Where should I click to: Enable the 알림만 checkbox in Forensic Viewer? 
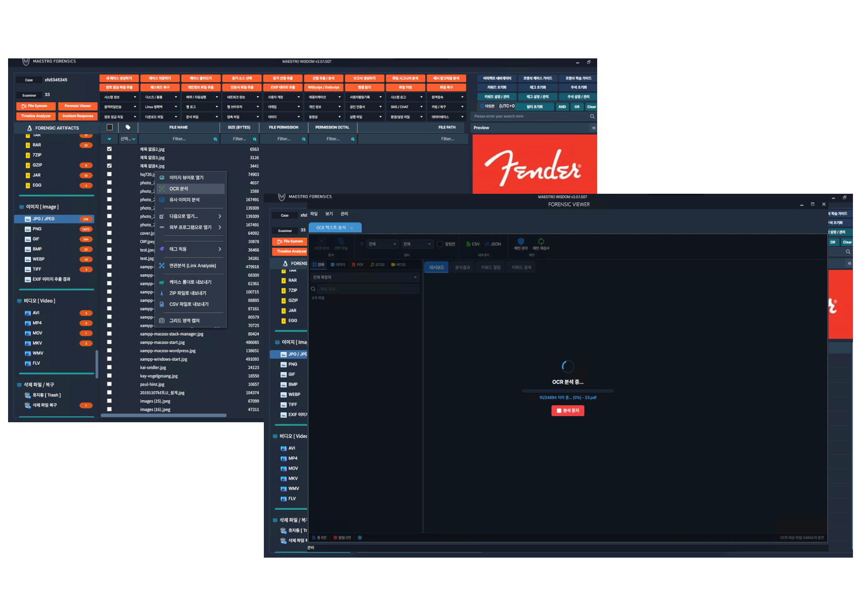[440, 244]
